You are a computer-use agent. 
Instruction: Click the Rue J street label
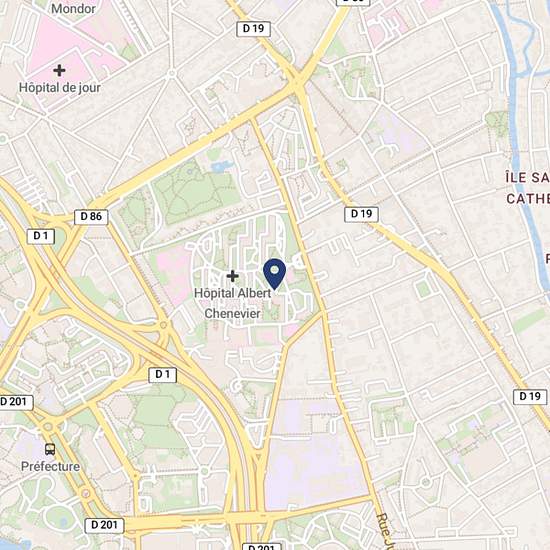pyautogui.click(x=385, y=531)
